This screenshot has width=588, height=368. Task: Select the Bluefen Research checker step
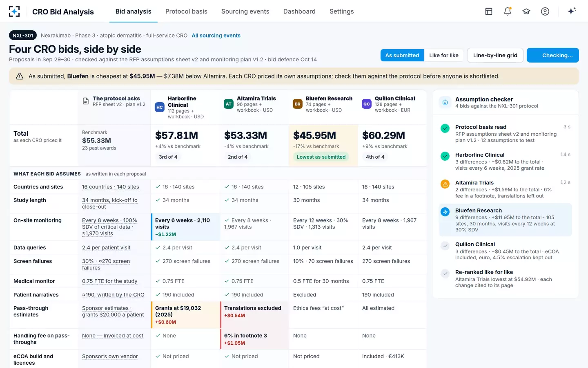[506, 220]
